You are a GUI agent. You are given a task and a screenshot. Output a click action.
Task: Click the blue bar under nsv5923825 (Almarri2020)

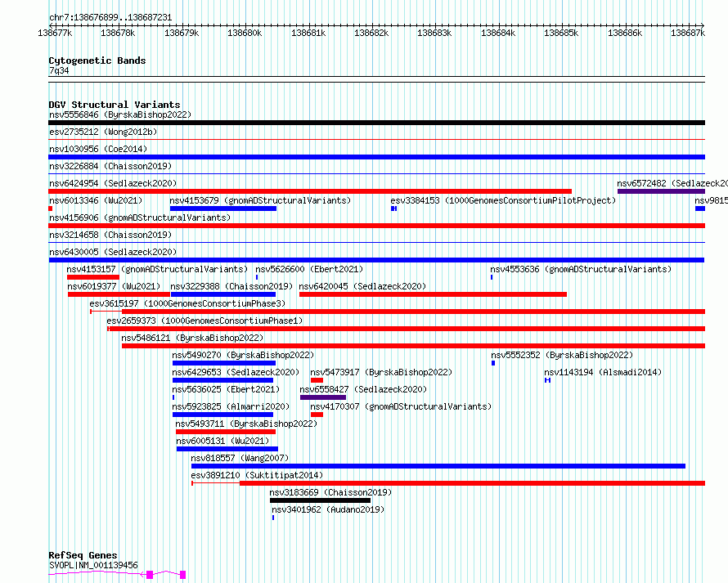pyautogui.click(x=222, y=415)
